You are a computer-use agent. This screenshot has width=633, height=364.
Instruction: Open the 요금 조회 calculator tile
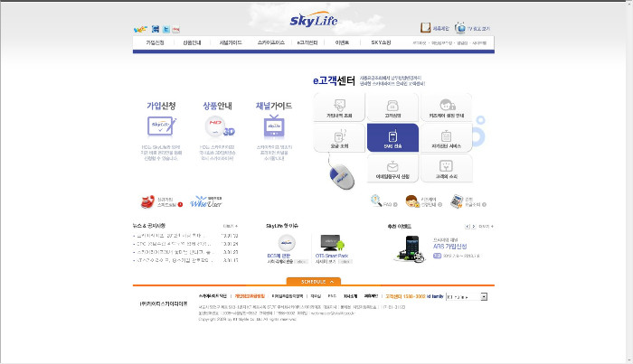coord(339,138)
